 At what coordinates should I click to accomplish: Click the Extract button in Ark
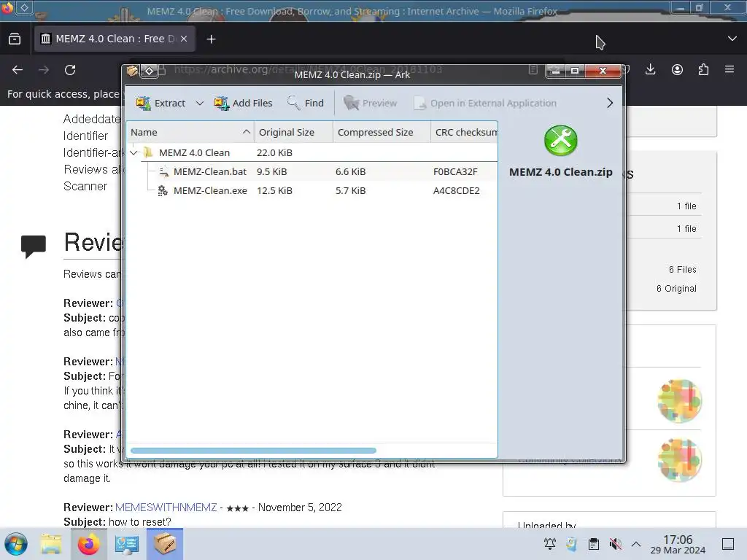[x=161, y=103]
